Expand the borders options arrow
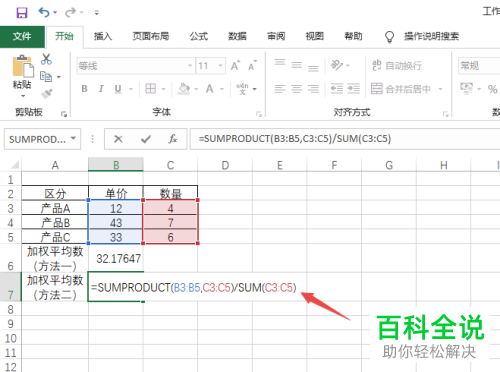The width and height of the screenshot is (500, 372). (163, 89)
